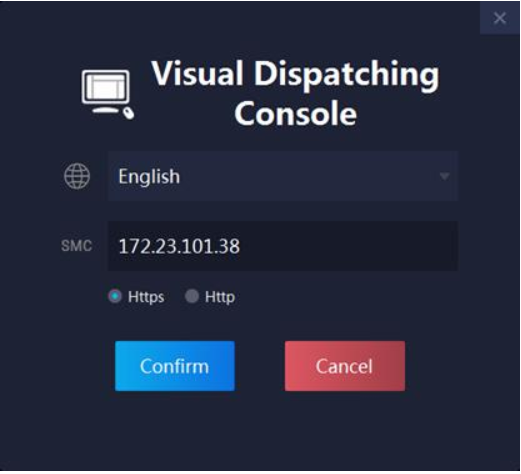Select the Http radio button
This screenshot has width=521, height=474.
pyautogui.click(x=192, y=296)
